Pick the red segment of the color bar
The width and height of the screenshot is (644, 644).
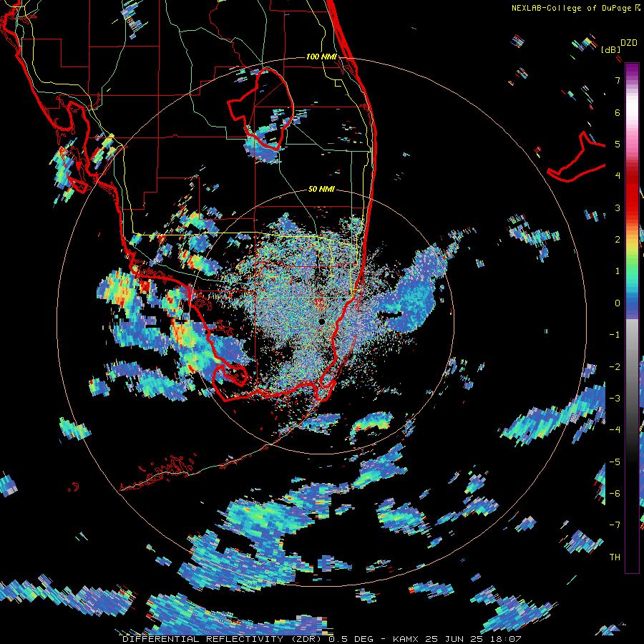pos(632,193)
